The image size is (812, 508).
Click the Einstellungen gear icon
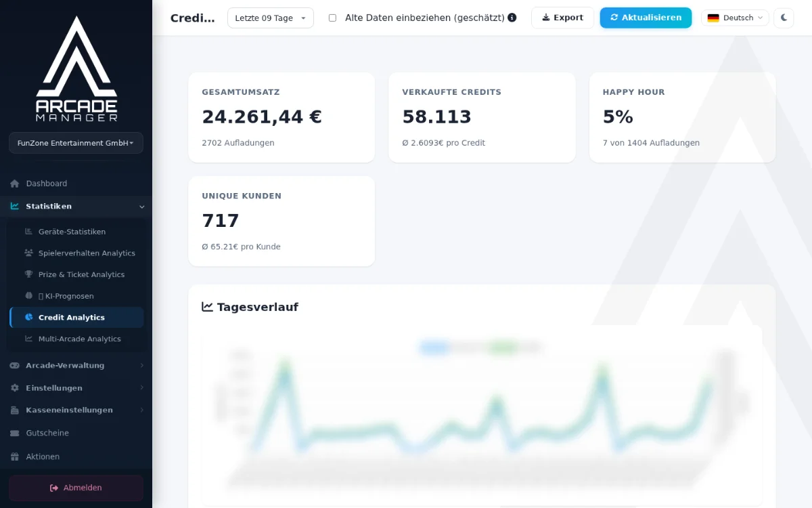(x=15, y=388)
